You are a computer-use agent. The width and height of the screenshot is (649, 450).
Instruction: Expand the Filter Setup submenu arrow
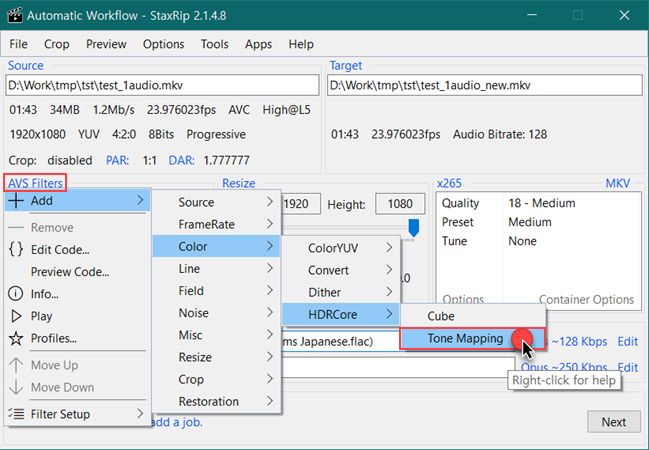[140, 414]
